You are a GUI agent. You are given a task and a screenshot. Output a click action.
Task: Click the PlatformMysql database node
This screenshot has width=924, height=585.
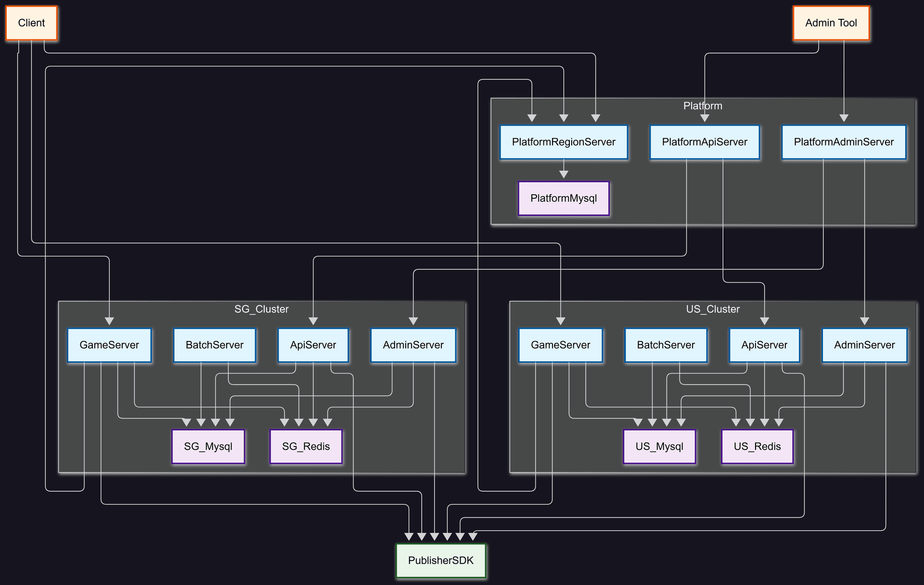tap(563, 198)
